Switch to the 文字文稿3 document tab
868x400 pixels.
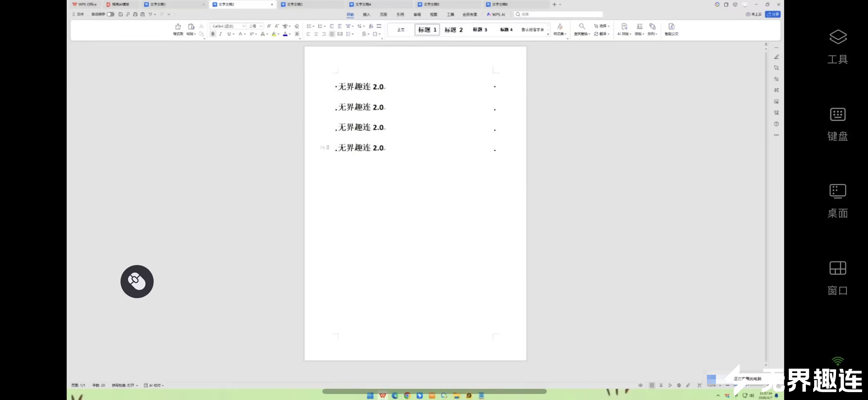coord(295,4)
